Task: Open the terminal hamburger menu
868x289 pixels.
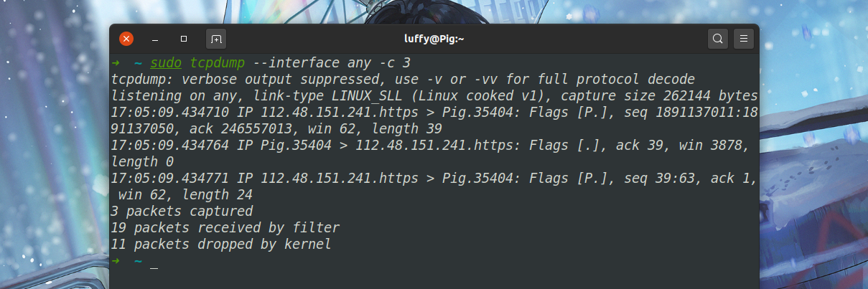Action: (744, 39)
